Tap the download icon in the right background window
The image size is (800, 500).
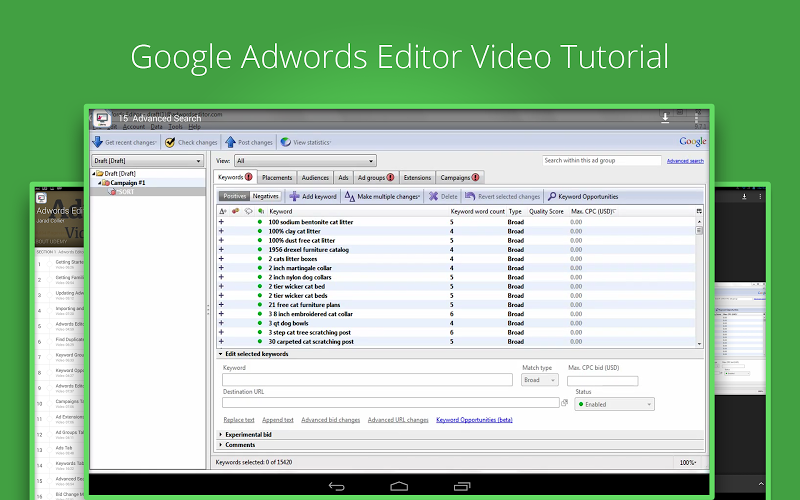click(744, 196)
